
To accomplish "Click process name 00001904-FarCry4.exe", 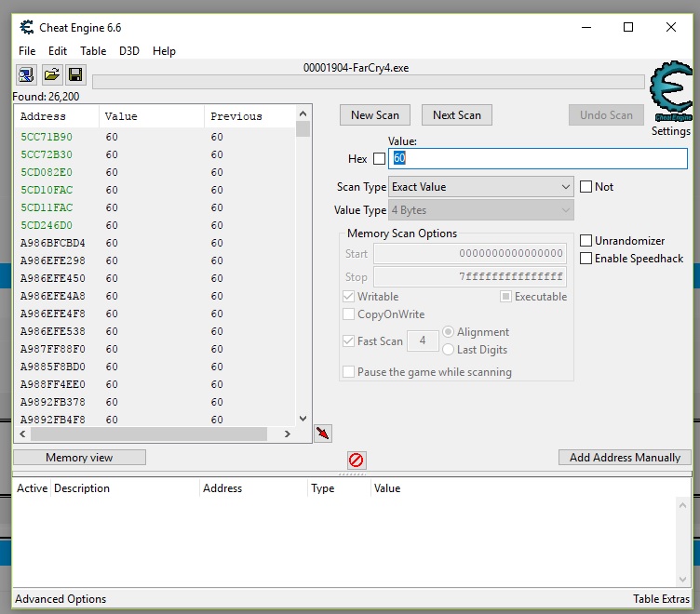I will 356,68.
